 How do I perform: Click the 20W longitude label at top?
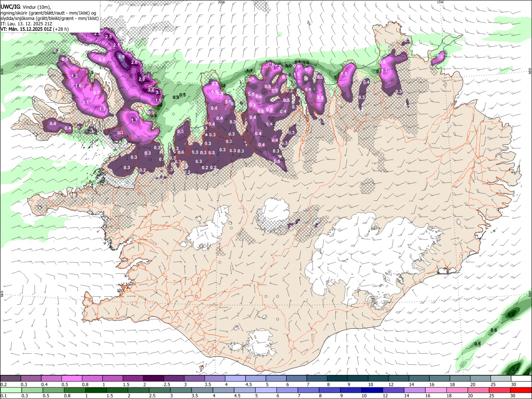tap(221, 2)
